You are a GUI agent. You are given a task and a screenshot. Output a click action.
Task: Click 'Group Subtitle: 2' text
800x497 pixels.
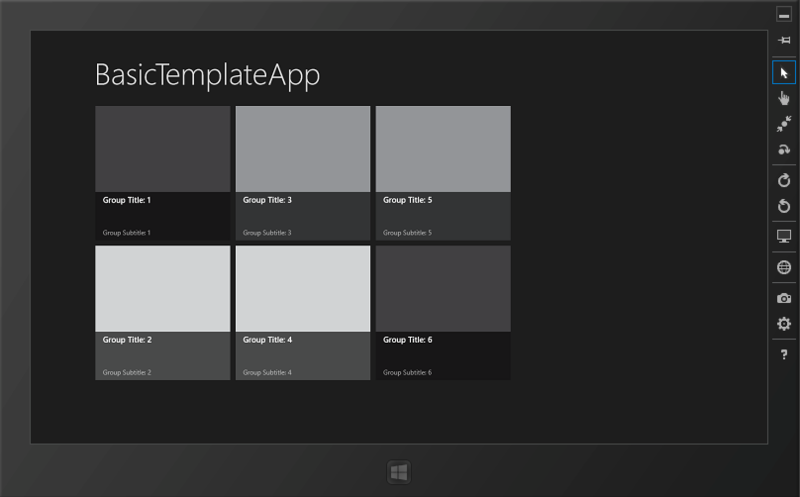(127, 372)
